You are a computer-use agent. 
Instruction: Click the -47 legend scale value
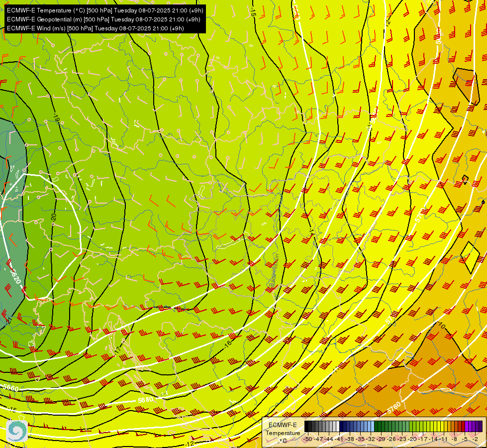[x=319, y=439]
